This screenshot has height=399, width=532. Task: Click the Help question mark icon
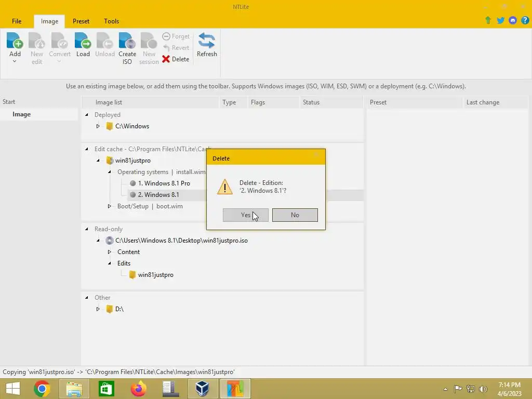pyautogui.click(x=525, y=20)
